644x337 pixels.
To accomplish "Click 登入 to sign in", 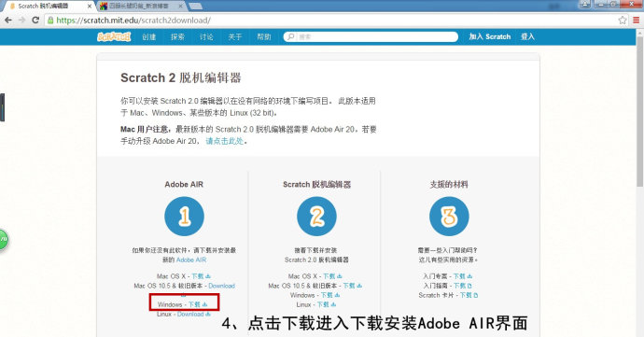I will coord(527,36).
